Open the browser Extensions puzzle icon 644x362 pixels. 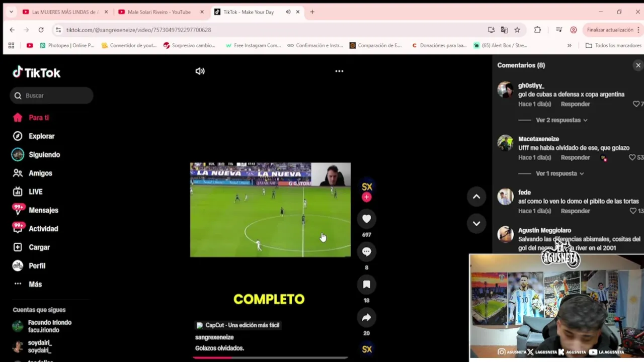[x=537, y=30]
